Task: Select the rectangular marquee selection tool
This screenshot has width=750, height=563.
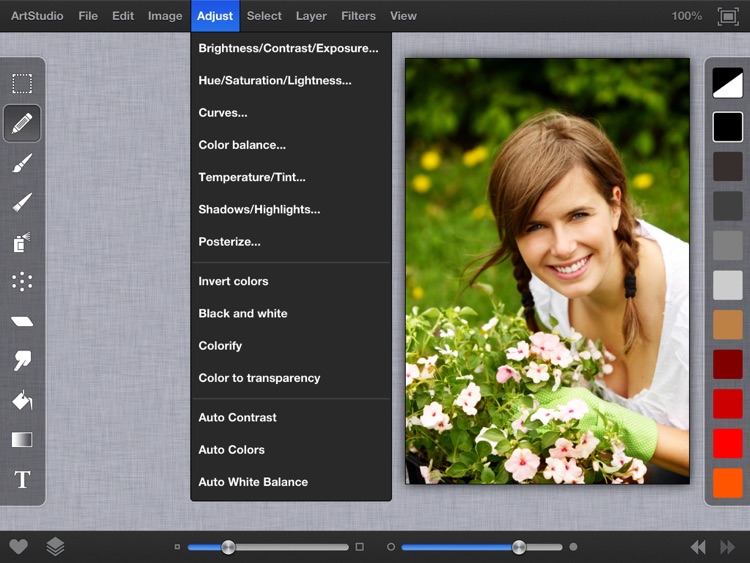Action: [22, 84]
